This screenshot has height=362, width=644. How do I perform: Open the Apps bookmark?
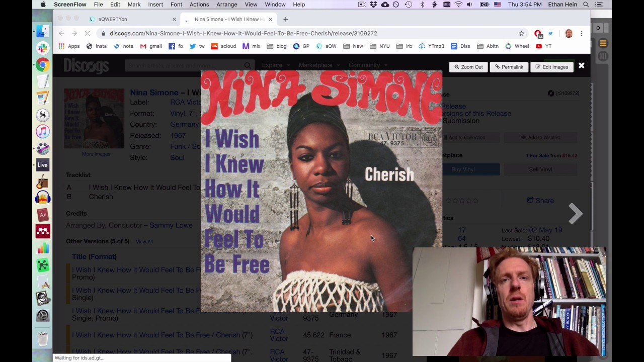(69, 46)
